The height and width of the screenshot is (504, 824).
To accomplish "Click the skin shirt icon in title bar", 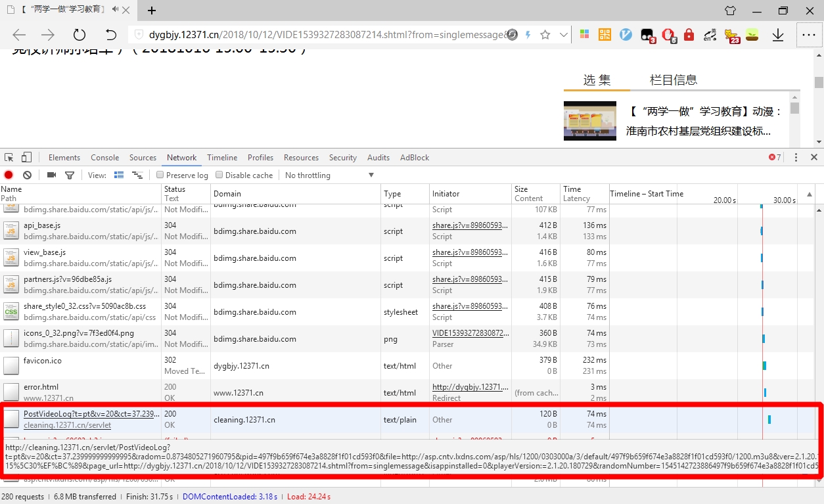I will coord(730,11).
